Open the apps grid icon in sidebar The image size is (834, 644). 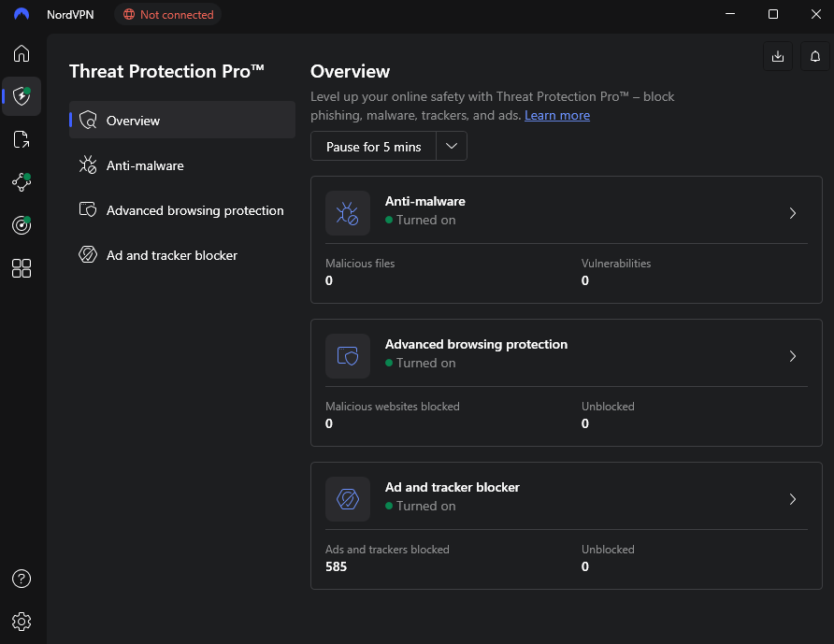click(x=21, y=268)
